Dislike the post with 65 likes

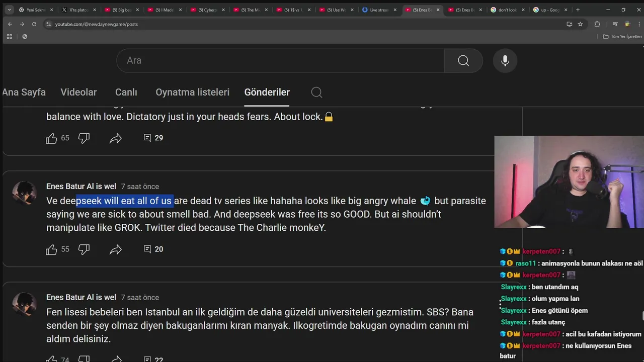coord(84,138)
